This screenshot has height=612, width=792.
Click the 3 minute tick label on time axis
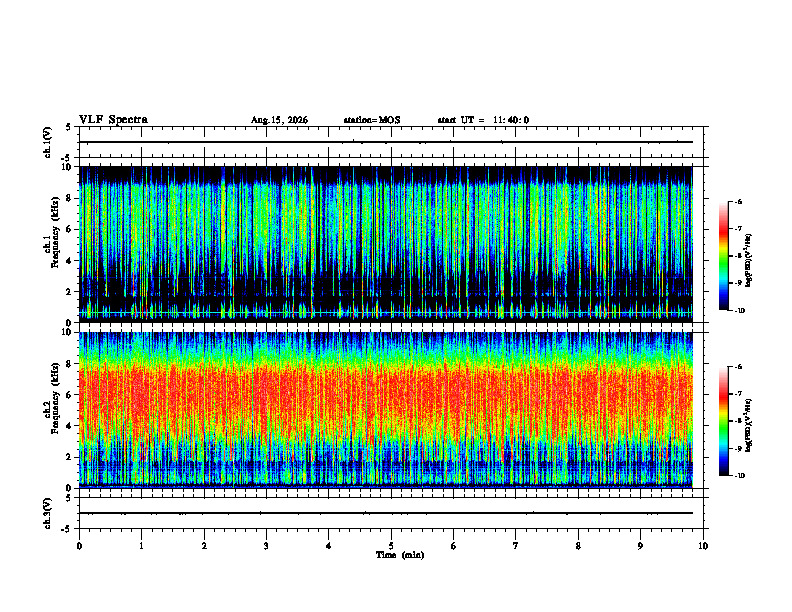[266, 546]
